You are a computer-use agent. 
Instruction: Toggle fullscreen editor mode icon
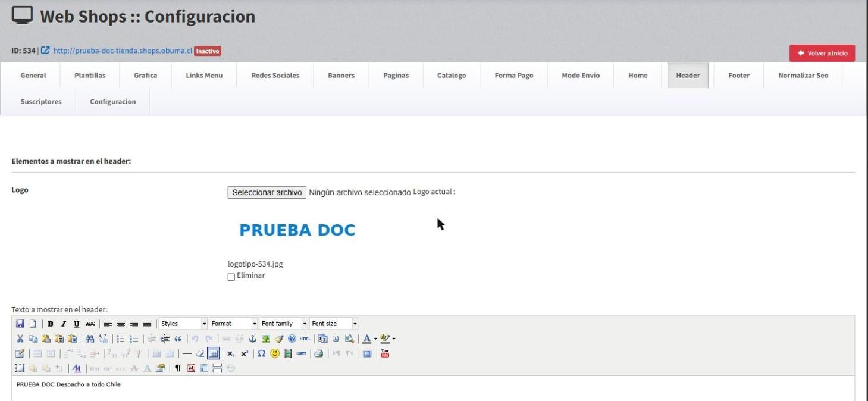click(x=366, y=353)
